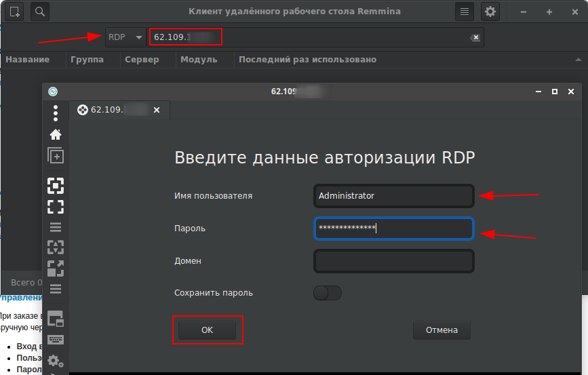This screenshot has width=588, height=375.
Task: Toggle dynamic resolution update icon
Action: click(x=56, y=248)
